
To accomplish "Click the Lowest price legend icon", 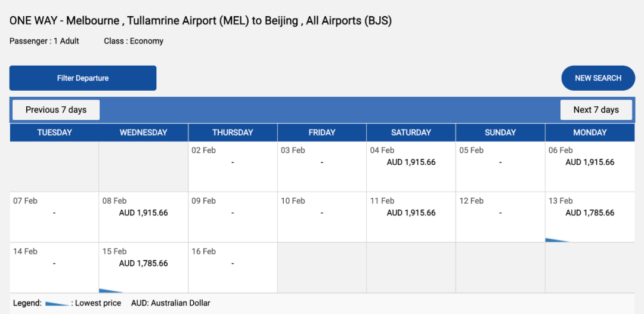I will click(57, 304).
